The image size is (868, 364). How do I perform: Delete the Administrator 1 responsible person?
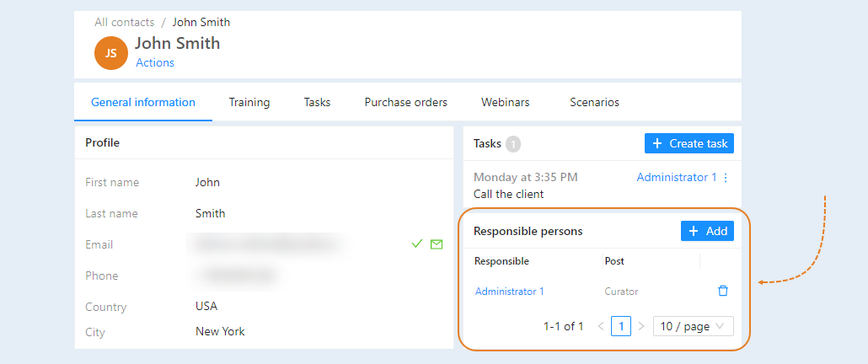point(722,291)
